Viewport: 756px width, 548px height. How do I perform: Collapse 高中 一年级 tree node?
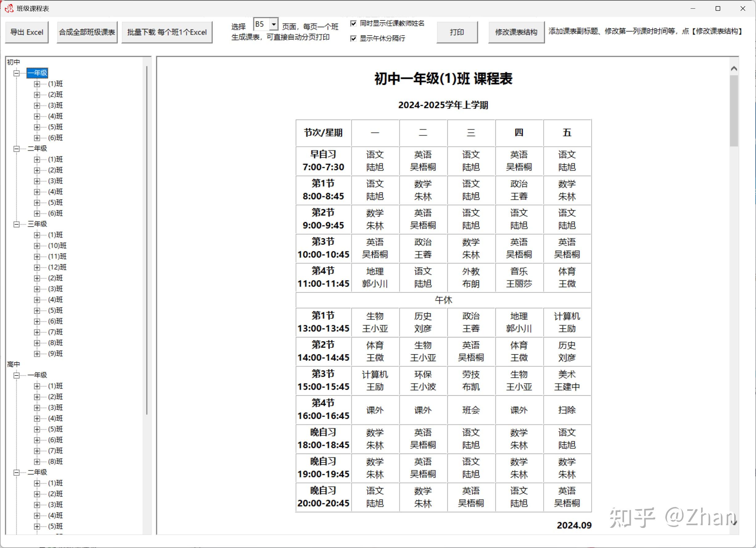click(x=16, y=375)
